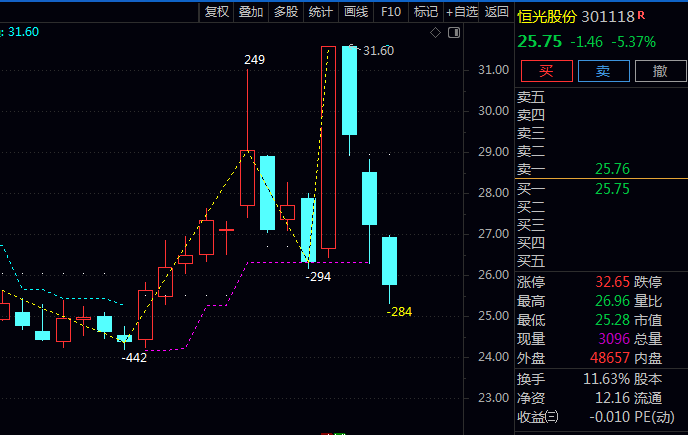Click the 23.00 price axis label
The image size is (688, 435).
coord(494,398)
